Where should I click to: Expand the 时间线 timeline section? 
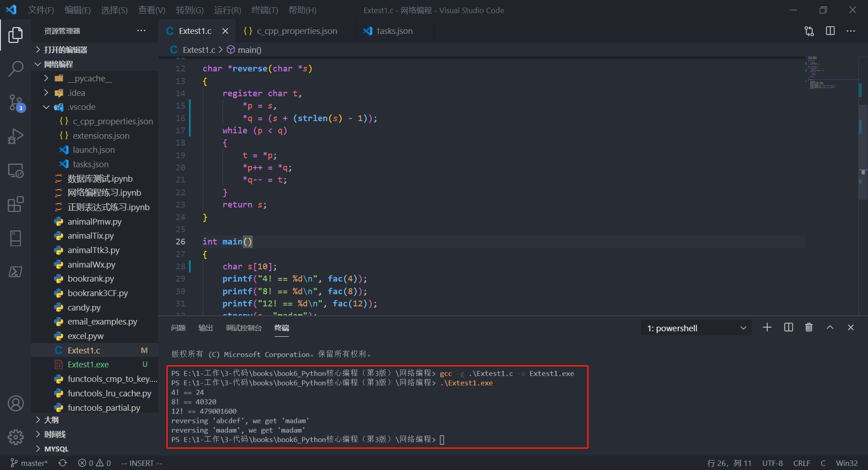(x=55, y=434)
